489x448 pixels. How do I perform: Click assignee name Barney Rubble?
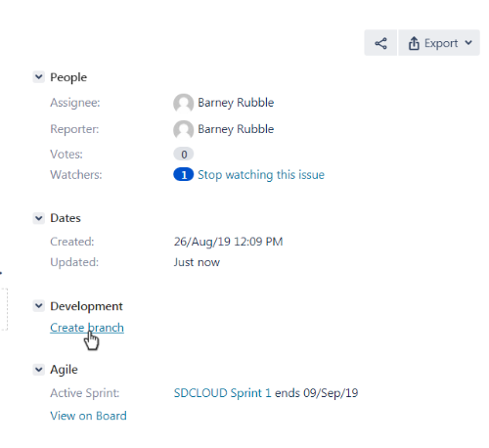236,103
